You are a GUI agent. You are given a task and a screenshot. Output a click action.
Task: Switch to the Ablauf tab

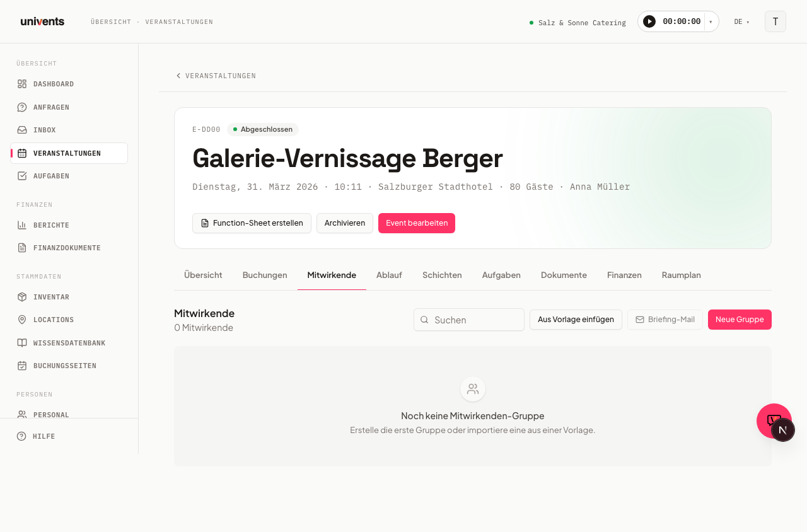[x=389, y=275]
